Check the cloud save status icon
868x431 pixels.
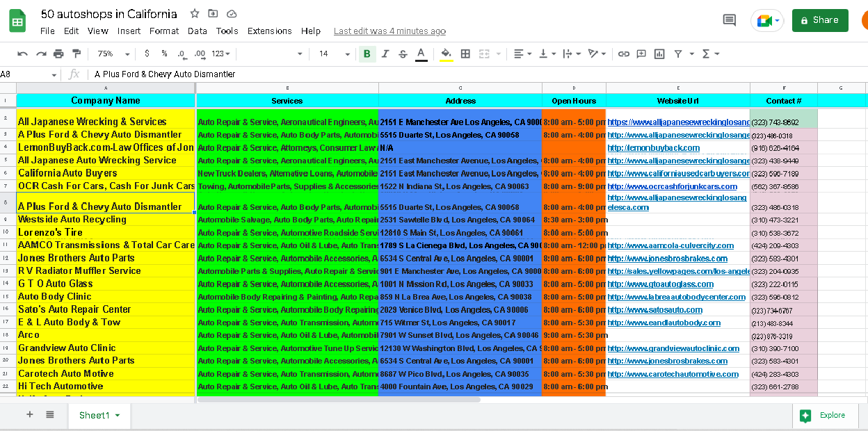[x=232, y=14]
